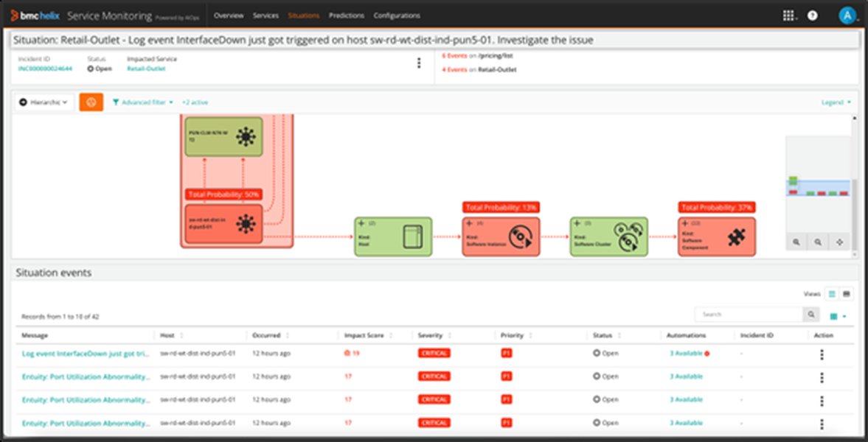Sort the table by Occurred column
This screenshot has width=868, height=442.
point(288,336)
